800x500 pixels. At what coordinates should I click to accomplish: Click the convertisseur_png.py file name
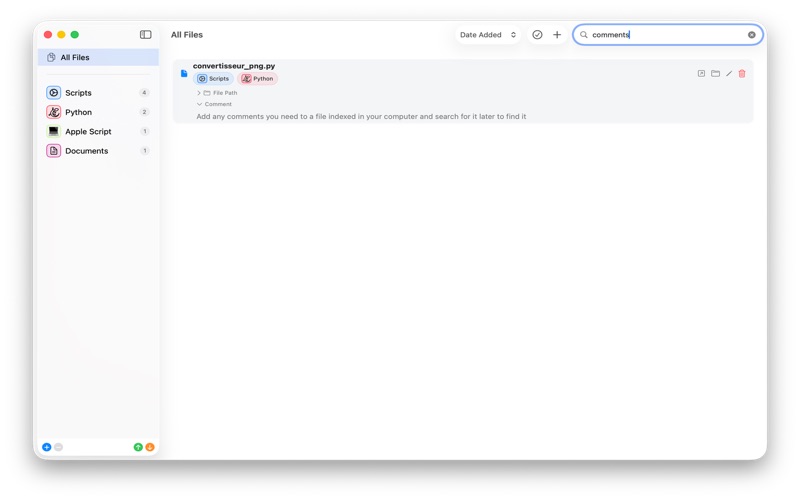[234, 66]
